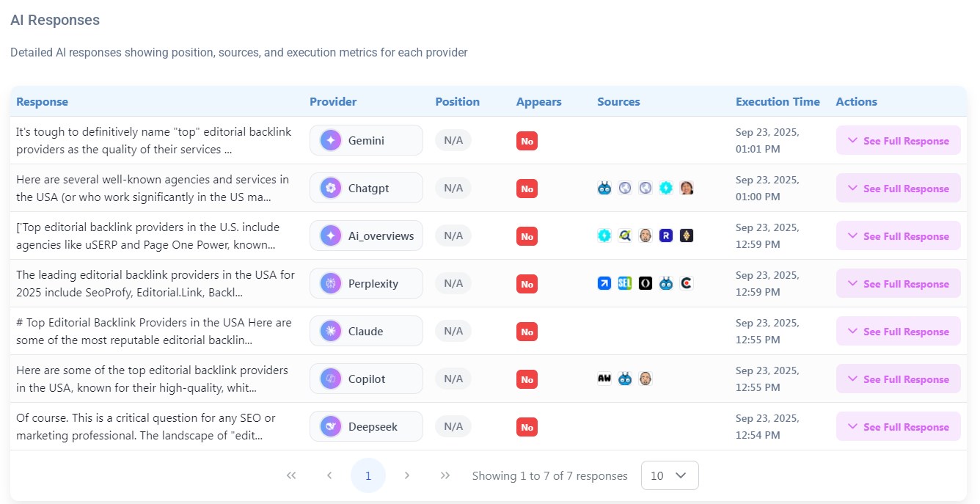Click the N/A position in the Claude row
Viewport: 980px width, 504px height.
click(453, 331)
